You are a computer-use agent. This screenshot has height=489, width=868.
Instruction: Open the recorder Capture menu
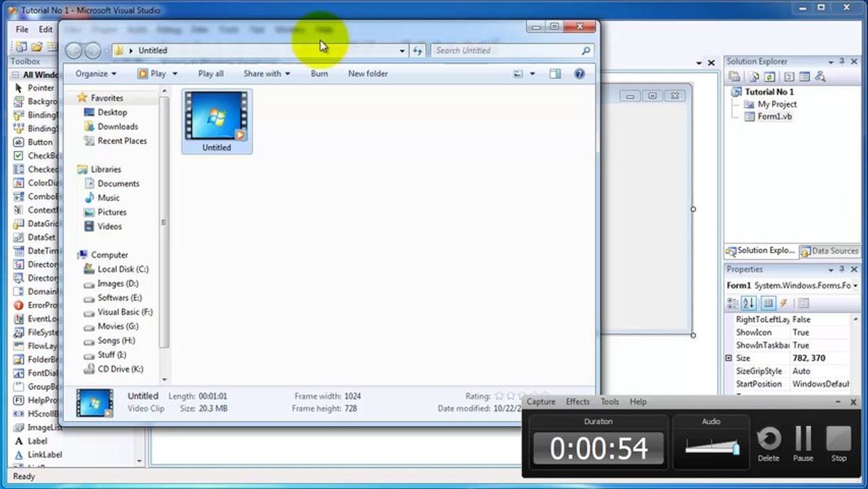point(541,401)
